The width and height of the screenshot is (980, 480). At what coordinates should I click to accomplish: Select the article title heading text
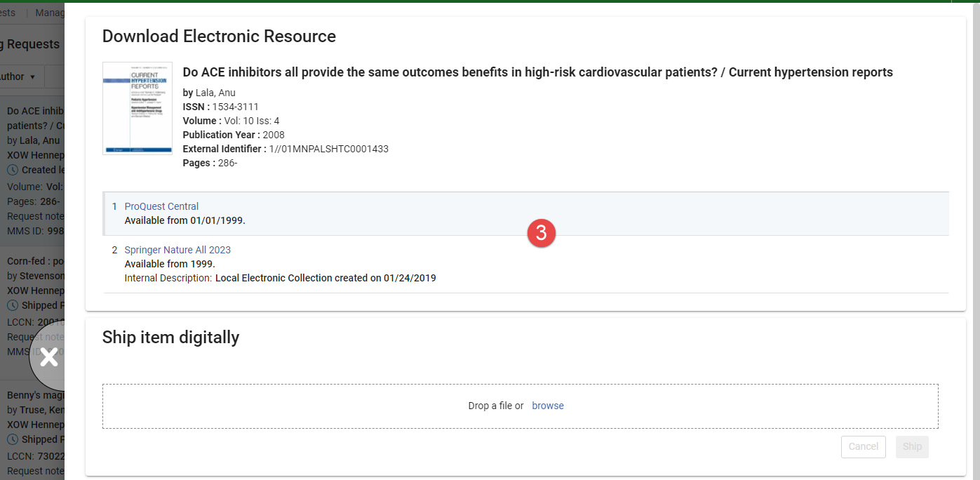click(x=537, y=72)
